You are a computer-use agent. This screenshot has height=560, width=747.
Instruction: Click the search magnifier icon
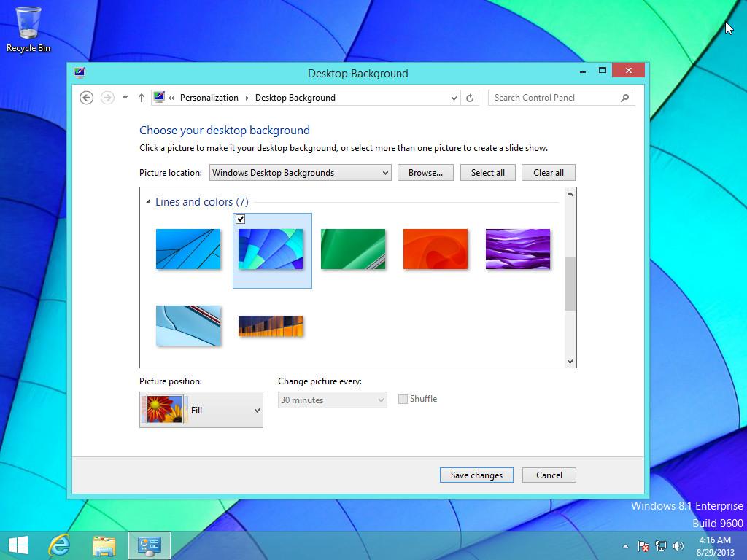click(624, 98)
